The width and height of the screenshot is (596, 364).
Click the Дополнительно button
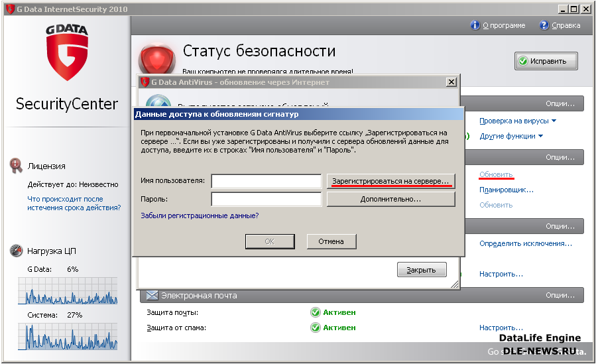click(x=390, y=199)
